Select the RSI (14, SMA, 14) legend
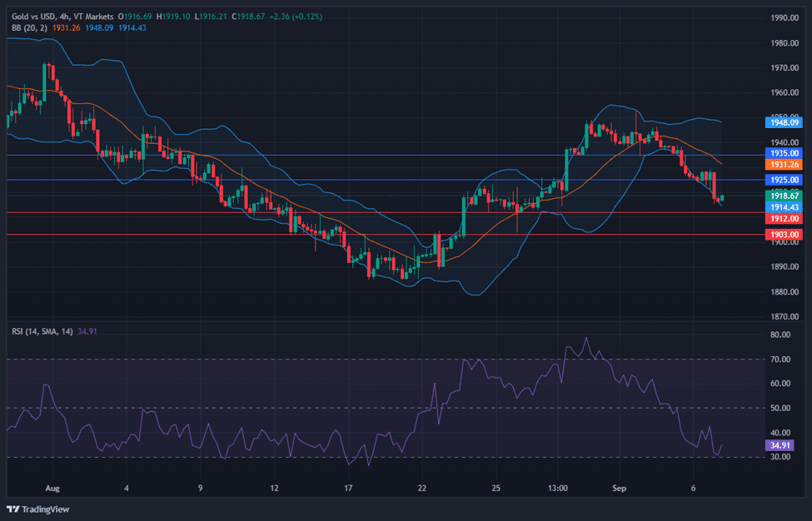The width and height of the screenshot is (812, 521). click(42, 331)
